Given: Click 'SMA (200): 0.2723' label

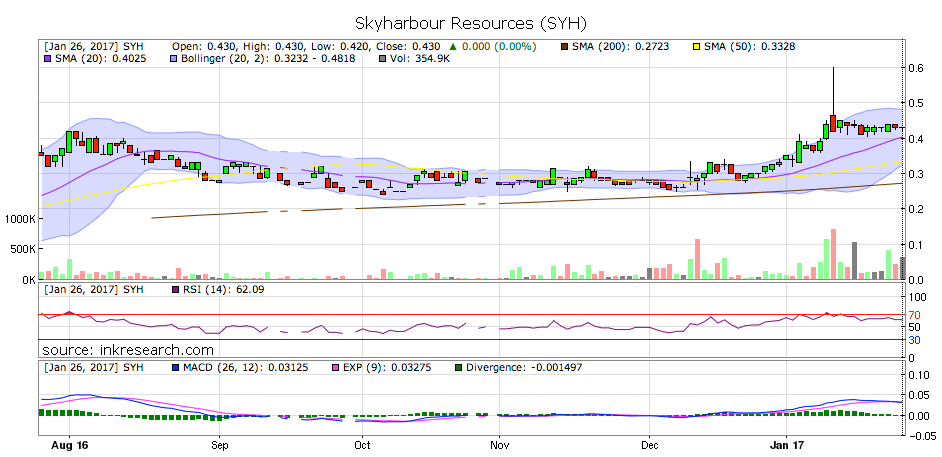Looking at the screenshot, I should 620,46.
